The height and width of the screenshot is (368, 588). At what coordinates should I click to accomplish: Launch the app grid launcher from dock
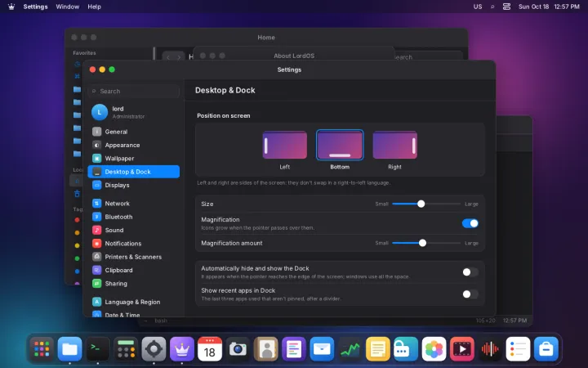tap(42, 349)
